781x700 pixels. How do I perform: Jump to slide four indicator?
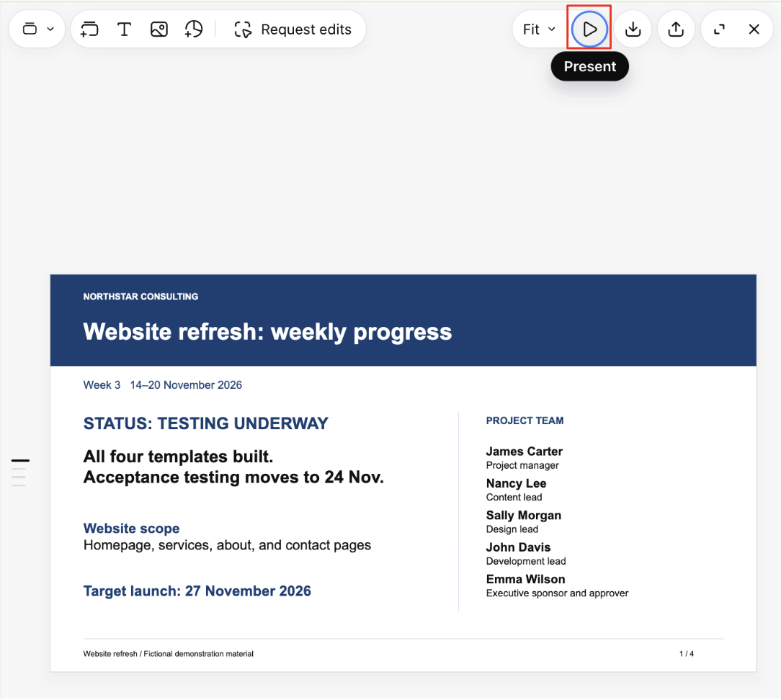pos(19,485)
